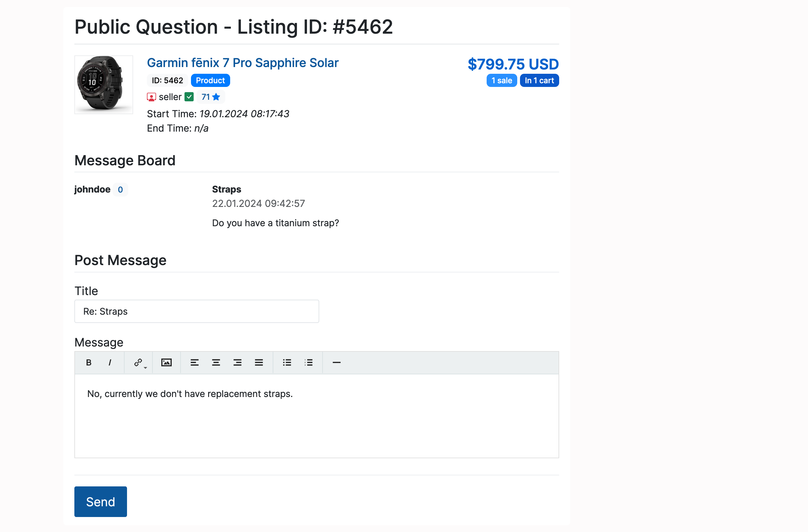Viewport: 808px width, 532px height.
Task: Insert a bulleted list
Action: tap(287, 363)
